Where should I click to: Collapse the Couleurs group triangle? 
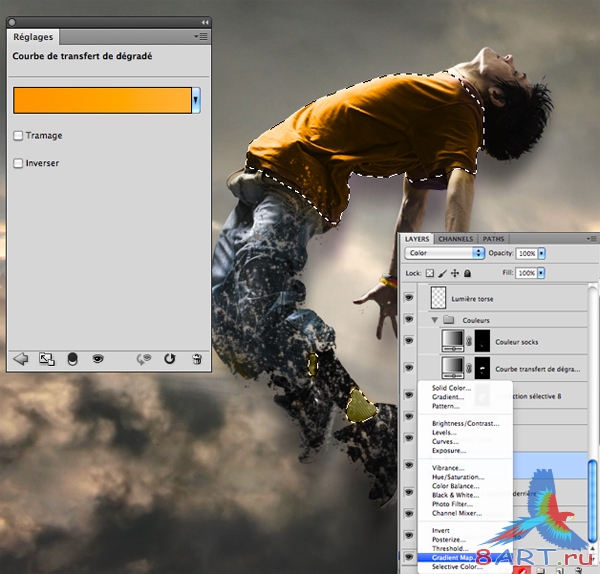click(434, 320)
